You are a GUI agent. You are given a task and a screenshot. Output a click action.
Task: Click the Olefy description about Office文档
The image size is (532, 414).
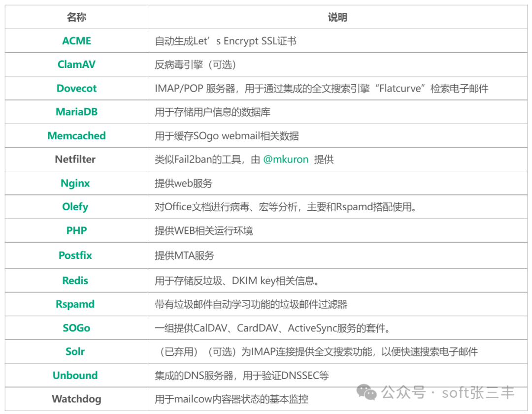click(x=286, y=207)
